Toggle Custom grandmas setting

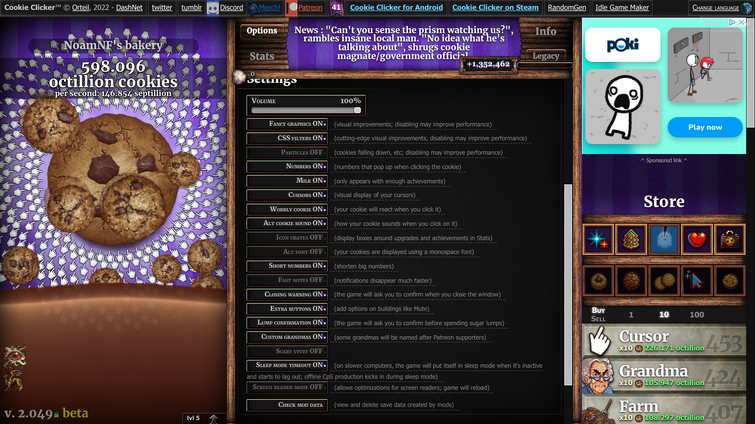[287, 337]
